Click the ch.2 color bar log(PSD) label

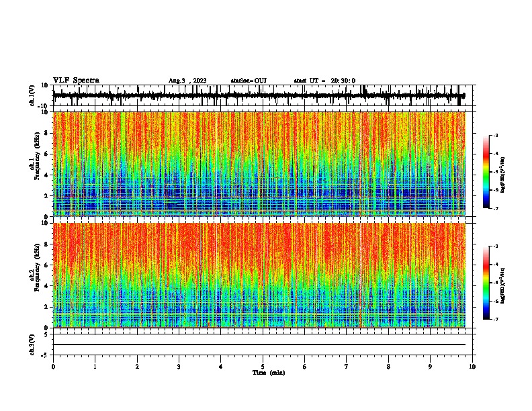(502, 285)
